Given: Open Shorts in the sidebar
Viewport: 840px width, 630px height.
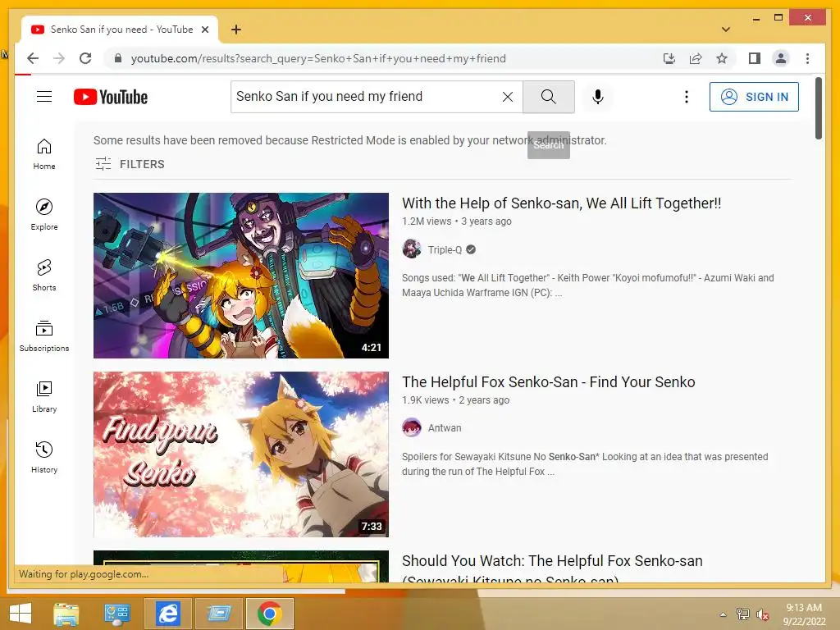Looking at the screenshot, I should pyautogui.click(x=44, y=276).
